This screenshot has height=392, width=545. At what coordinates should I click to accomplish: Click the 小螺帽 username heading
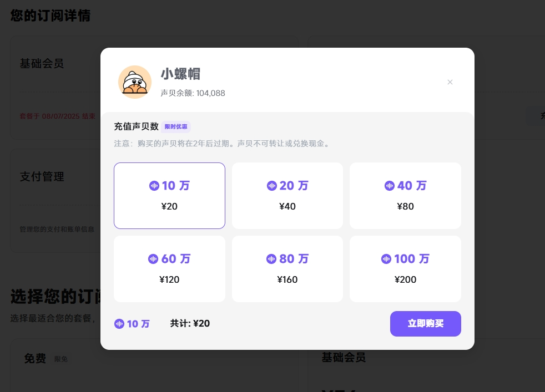[x=180, y=74]
